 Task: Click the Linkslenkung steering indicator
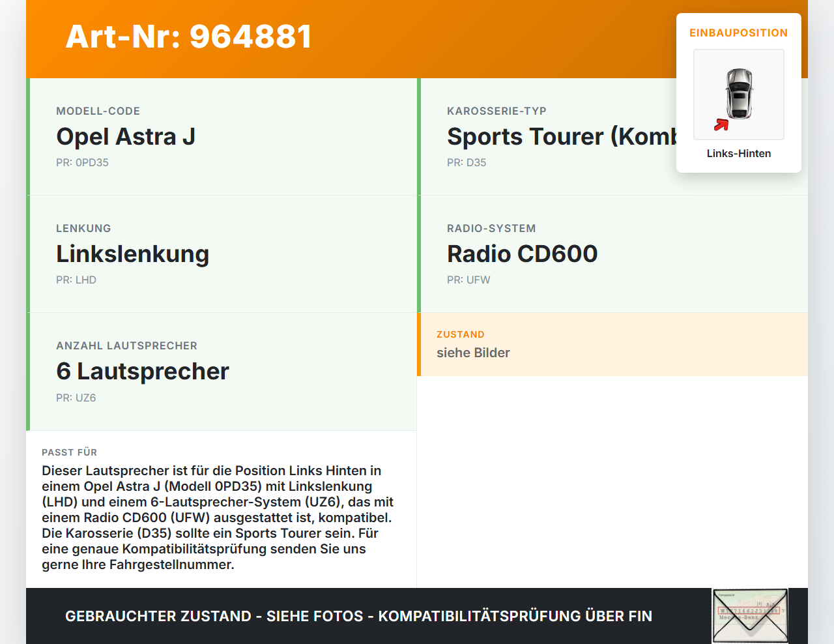pos(133,254)
